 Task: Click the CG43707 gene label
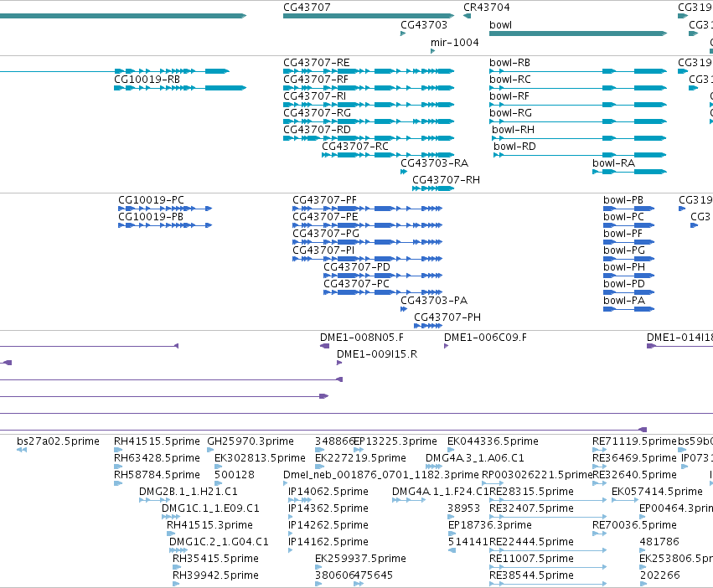pos(307,8)
